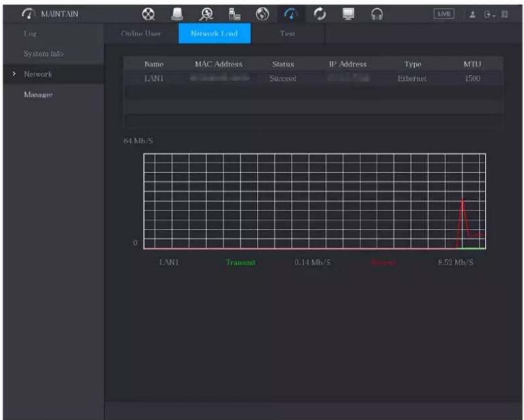Image resolution: width=524 pixels, height=420 pixels.
Task: Switch to the Online User tab
Action: click(141, 34)
